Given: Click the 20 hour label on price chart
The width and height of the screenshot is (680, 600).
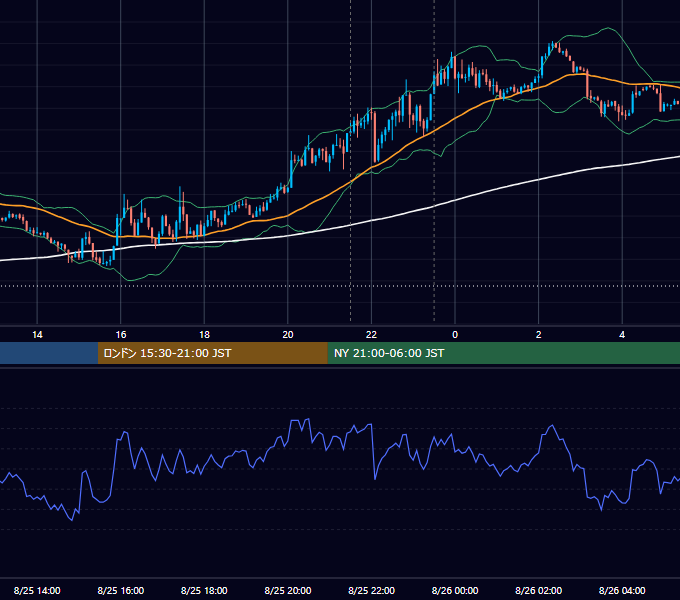Looking at the screenshot, I should [x=288, y=335].
